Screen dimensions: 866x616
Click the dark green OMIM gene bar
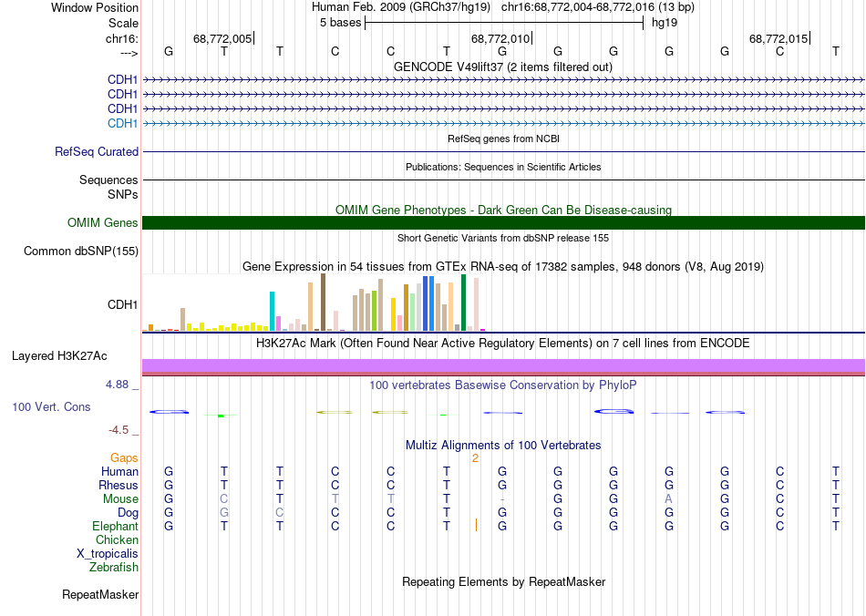pyautogui.click(x=503, y=222)
